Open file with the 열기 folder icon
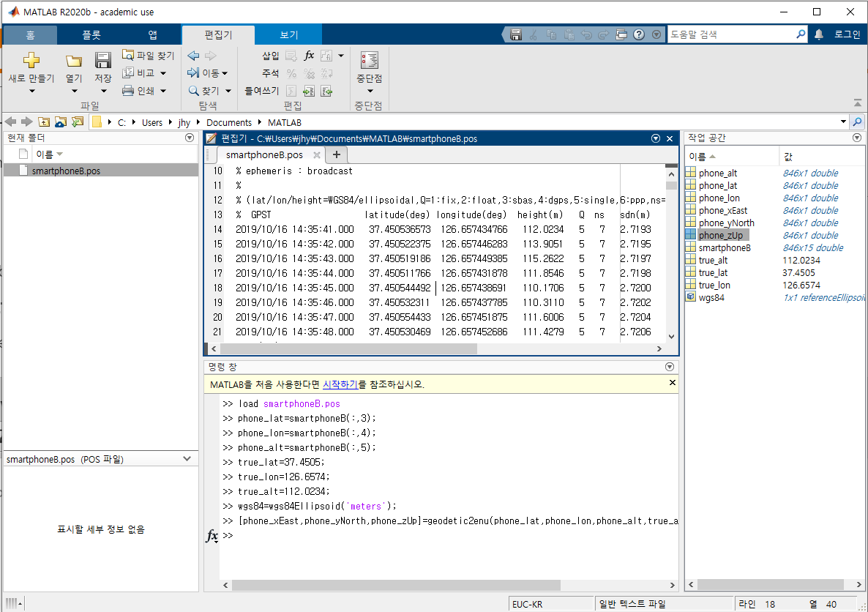Image resolution: width=868 pixels, height=612 pixels. 74,60
